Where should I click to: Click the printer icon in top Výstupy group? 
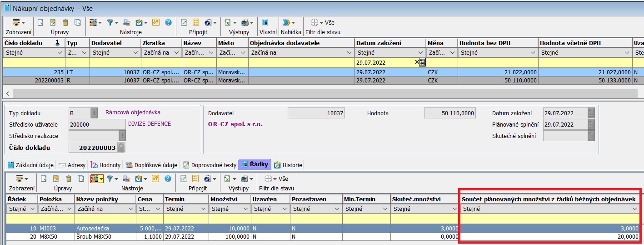(245, 22)
